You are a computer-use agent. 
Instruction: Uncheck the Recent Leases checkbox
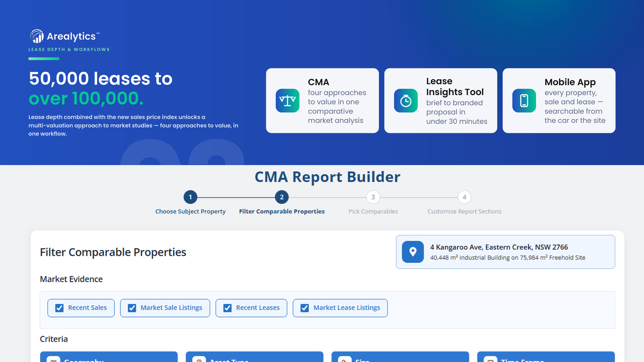click(227, 308)
